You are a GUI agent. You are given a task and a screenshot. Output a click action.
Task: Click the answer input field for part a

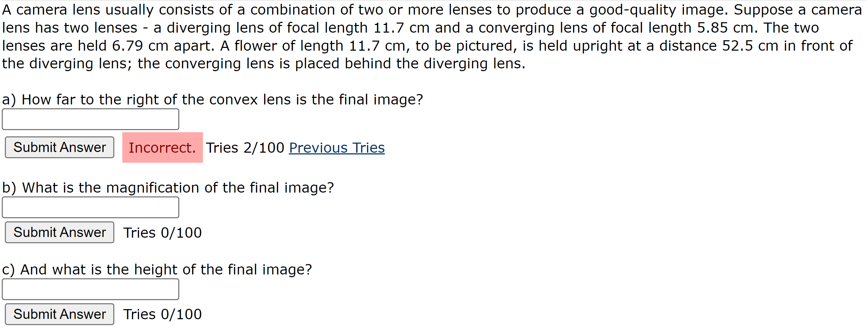[x=90, y=119]
